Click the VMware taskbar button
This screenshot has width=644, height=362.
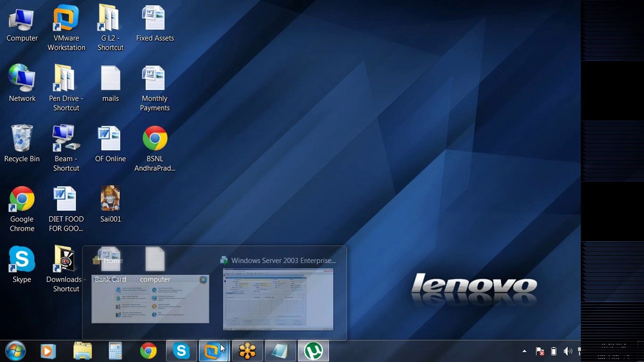click(x=214, y=351)
